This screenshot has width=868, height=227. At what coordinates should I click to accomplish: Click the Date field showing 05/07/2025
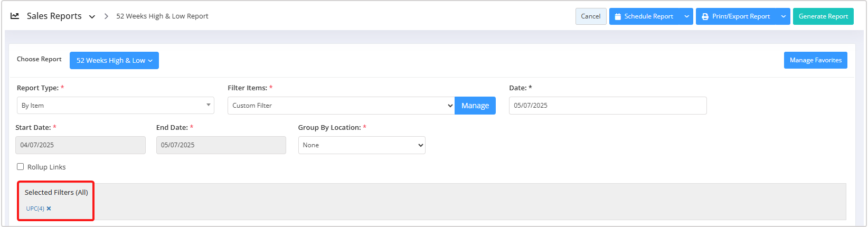pos(608,106)
